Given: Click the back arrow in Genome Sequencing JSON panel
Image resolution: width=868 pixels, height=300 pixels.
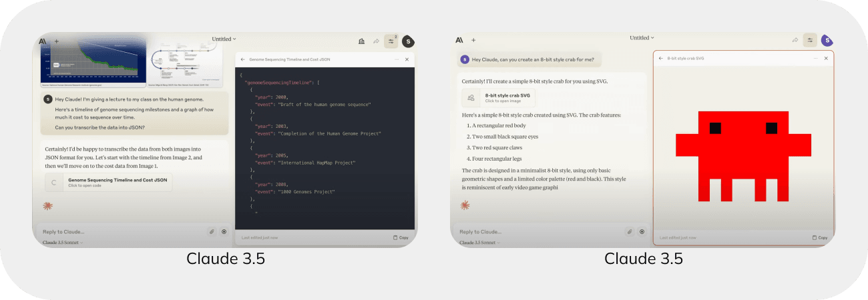Looking at the screenshot, I should (243, 59).
